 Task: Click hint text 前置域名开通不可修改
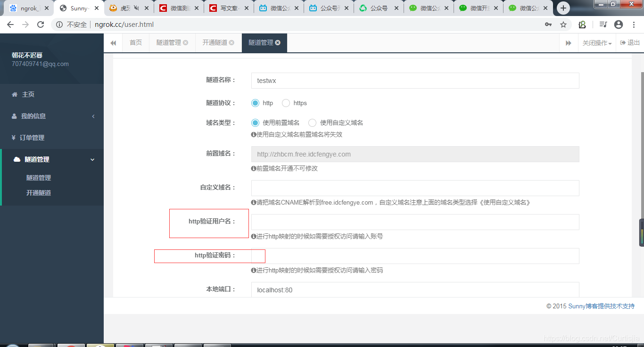287,168
